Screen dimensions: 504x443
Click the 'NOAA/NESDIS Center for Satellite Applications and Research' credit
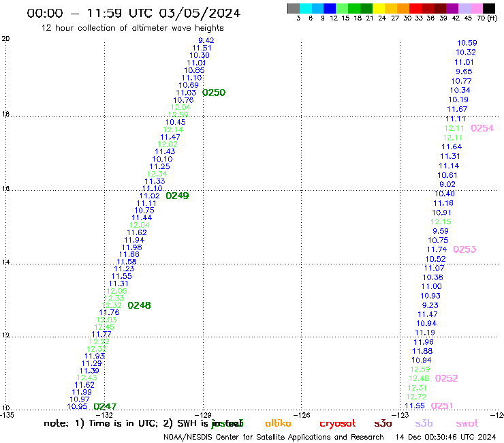pyautogui.click(x=274, y=438)
